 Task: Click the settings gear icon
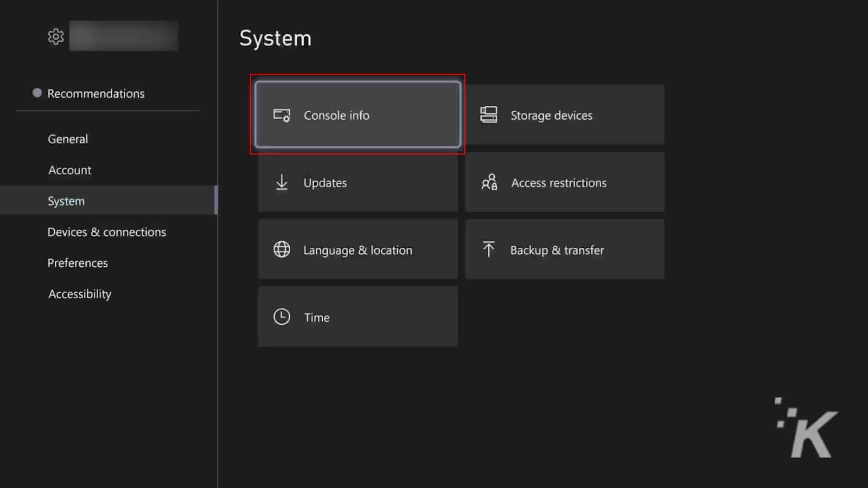(x=56, y=37)
